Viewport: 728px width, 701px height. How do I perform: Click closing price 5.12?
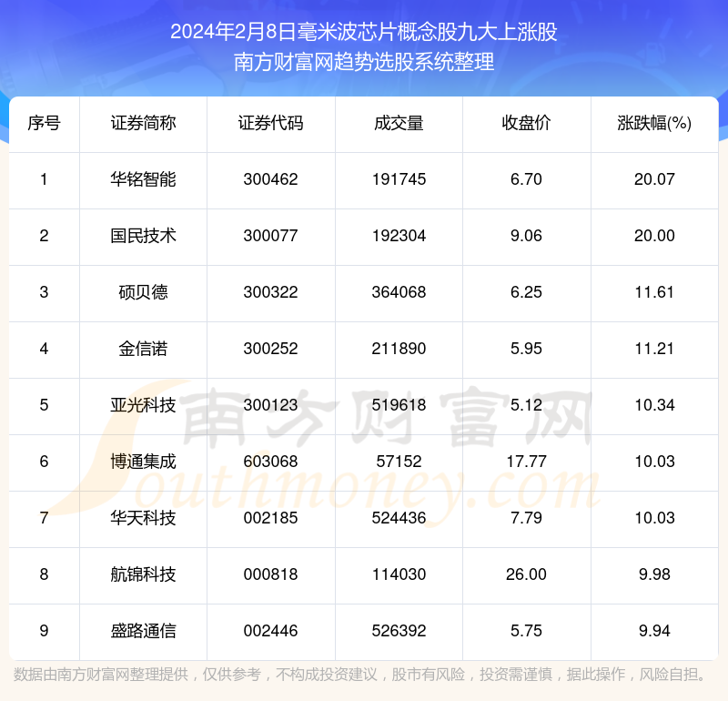coord(527,405)
